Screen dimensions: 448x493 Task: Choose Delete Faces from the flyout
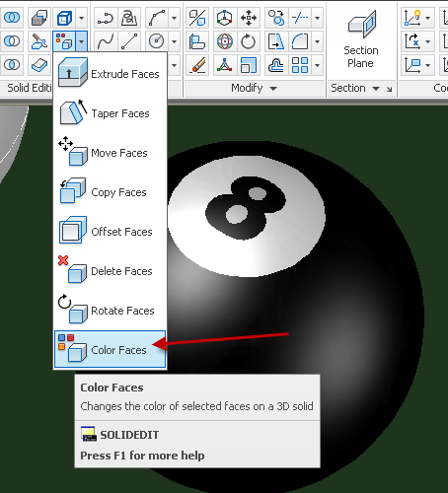110,271
